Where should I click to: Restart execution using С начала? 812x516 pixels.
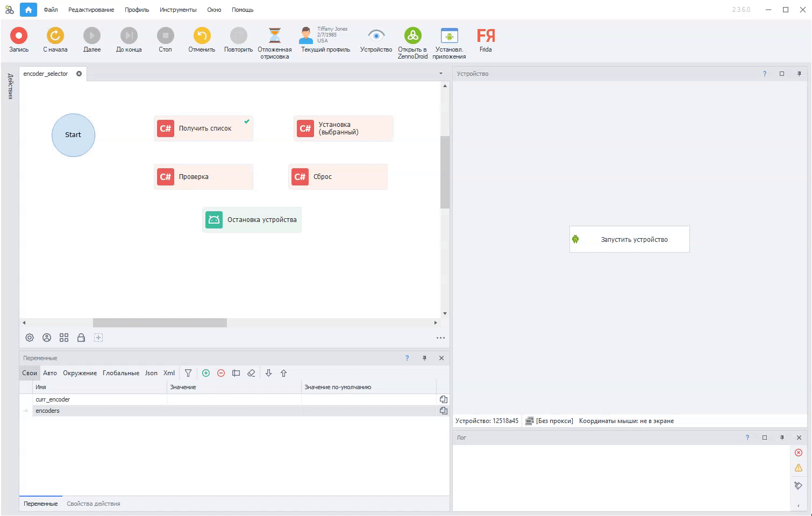pos(55,36)
